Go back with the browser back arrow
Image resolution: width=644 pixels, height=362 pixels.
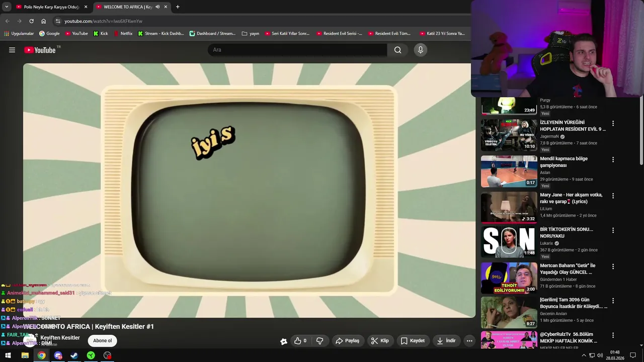coord(7,21)
